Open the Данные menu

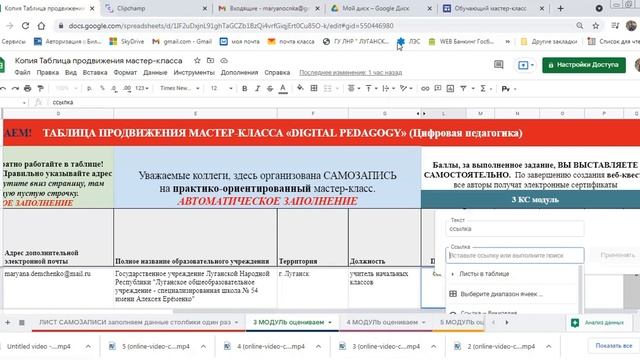click(x=155, y=73)
